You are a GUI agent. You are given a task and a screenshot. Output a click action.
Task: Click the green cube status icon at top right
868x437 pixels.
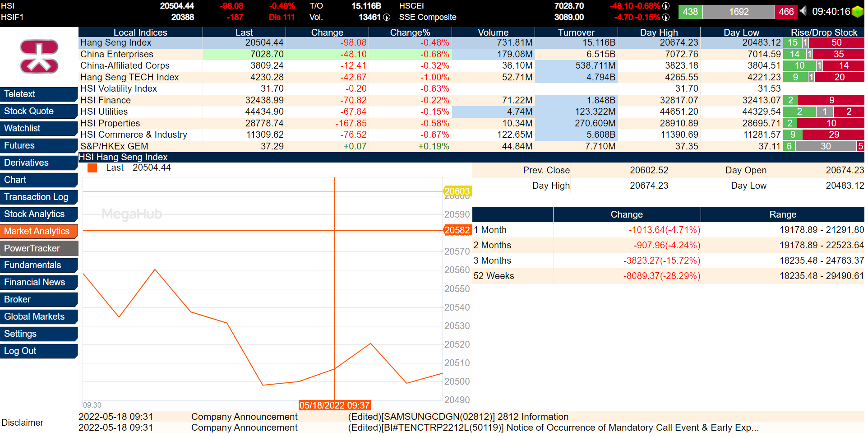coord(857,11)
